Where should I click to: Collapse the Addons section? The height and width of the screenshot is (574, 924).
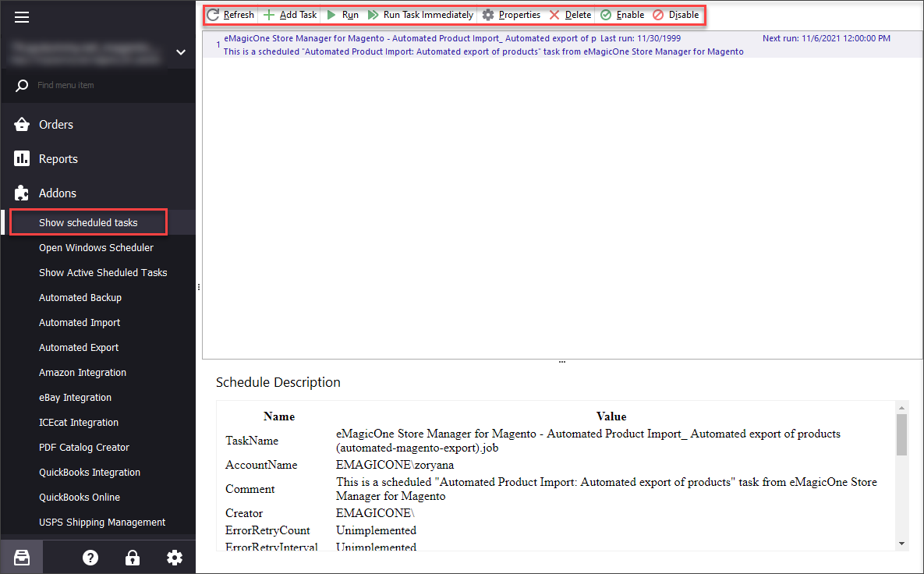click(x=58, y=193)
